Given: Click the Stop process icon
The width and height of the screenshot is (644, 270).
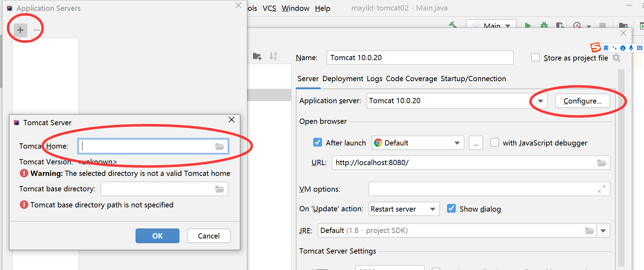Looking at the screenshot, I should point(602,25).
